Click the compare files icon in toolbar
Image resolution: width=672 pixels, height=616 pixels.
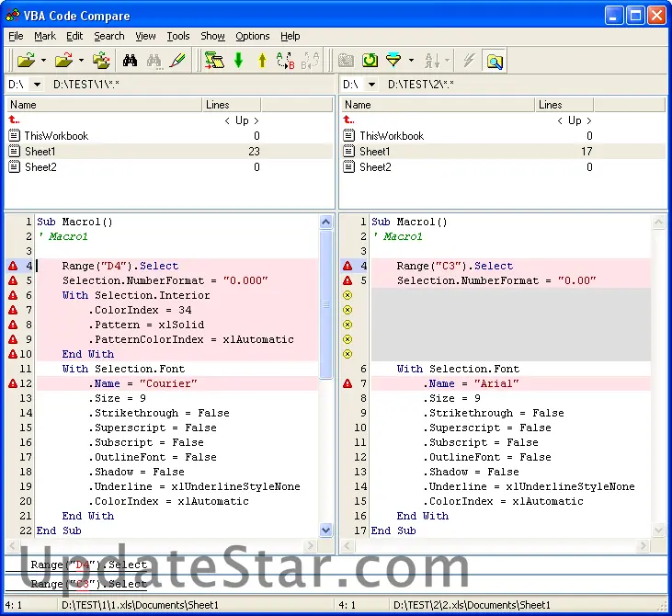[215, 61]
